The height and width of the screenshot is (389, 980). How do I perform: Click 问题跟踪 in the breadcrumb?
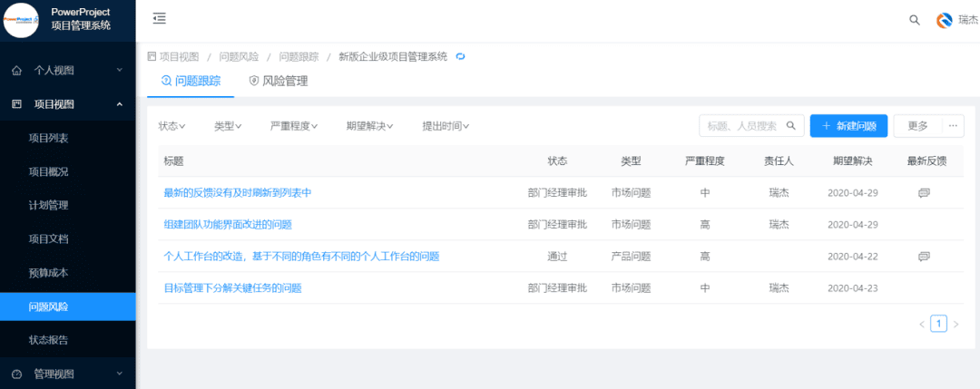pyautogui.click(x=299, y=57)
